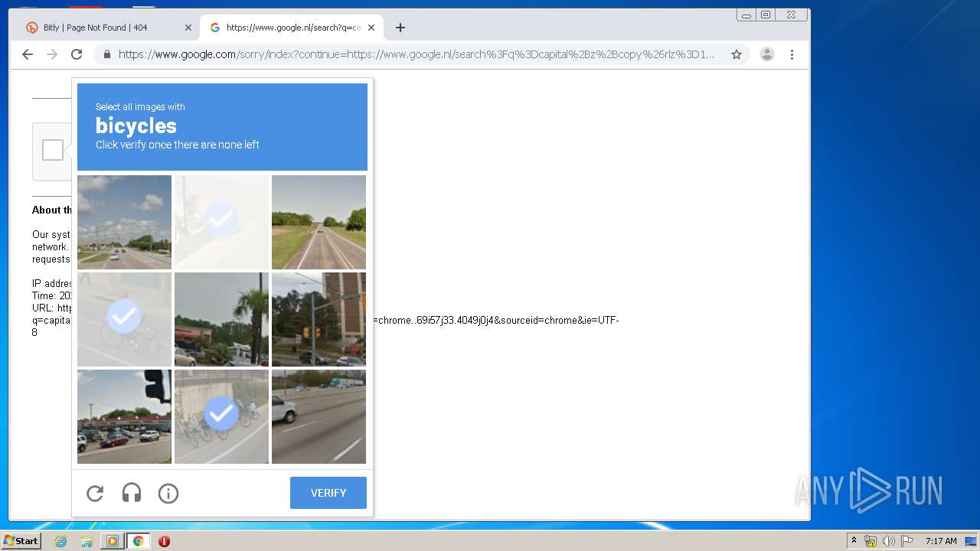Open Chrome profile avatar menu
Viewport: 980px width, 551px height.
coord(767,54)
